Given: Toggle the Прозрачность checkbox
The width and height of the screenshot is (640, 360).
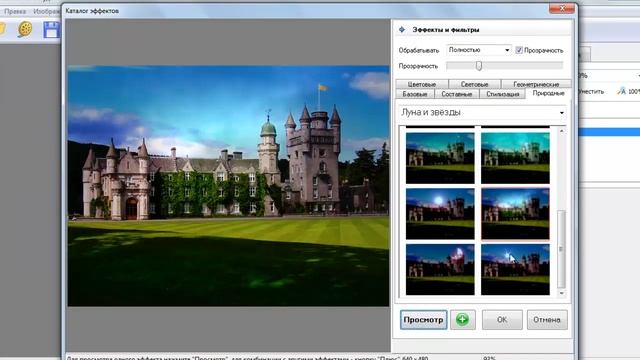Looking at the screenshot, I should (519, 50).
